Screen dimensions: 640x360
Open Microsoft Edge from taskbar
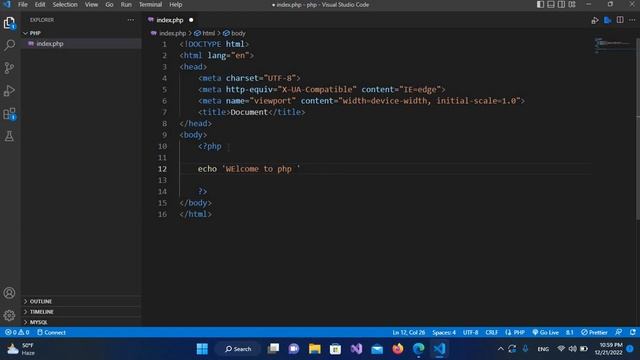pos(418,349)
